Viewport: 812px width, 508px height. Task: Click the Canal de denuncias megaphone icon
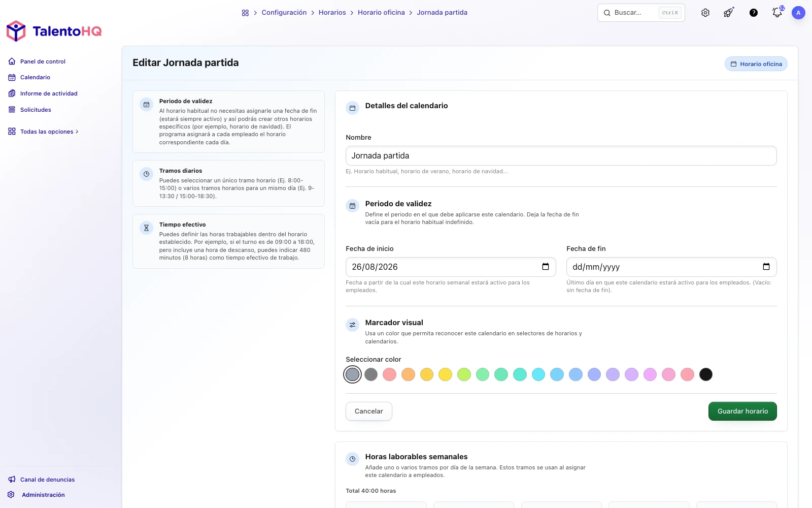tap(12, 480)
